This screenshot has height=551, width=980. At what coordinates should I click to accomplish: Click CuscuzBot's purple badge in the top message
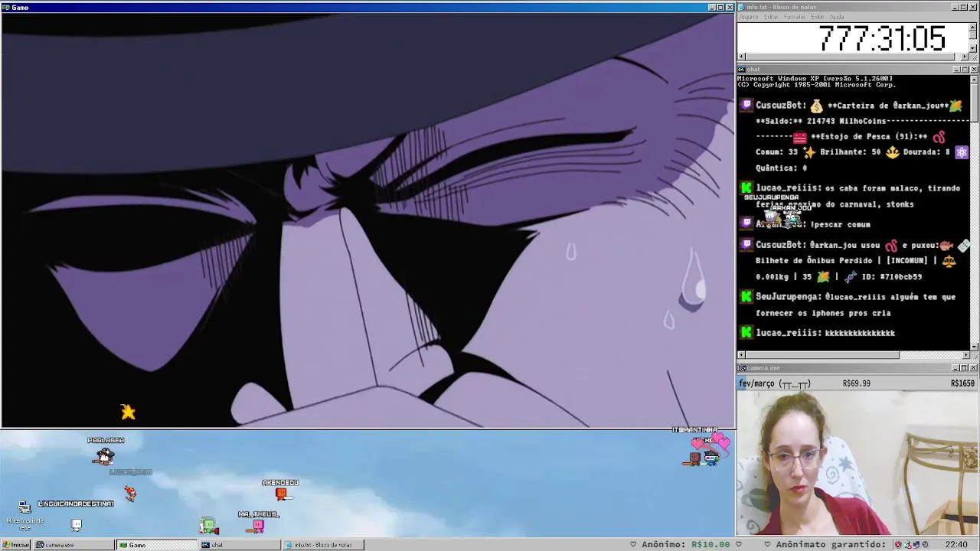click(746, 105)
